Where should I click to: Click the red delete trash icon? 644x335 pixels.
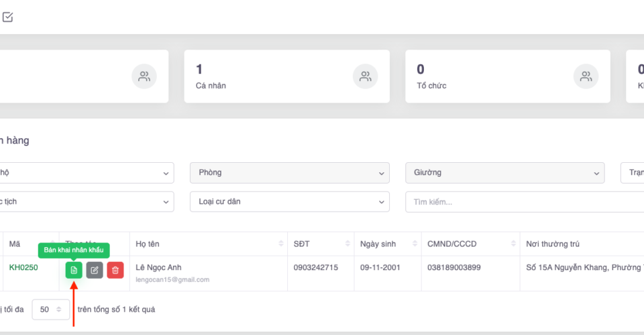point(115,270)
